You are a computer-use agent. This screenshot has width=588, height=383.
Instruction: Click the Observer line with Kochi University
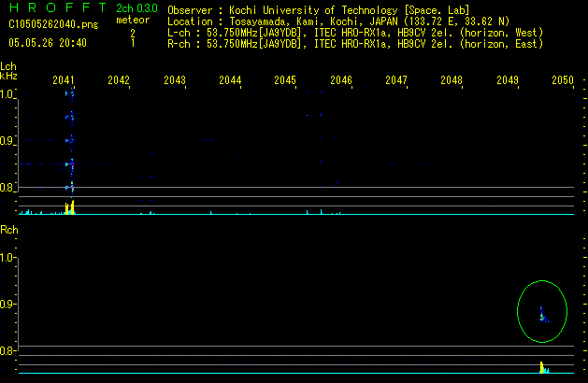[319, 10]
